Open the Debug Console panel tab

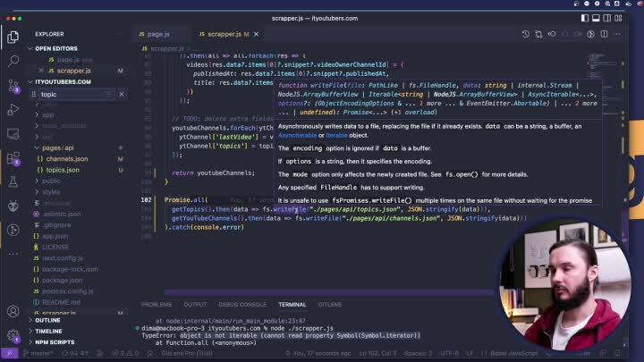(x=242, y=305)
